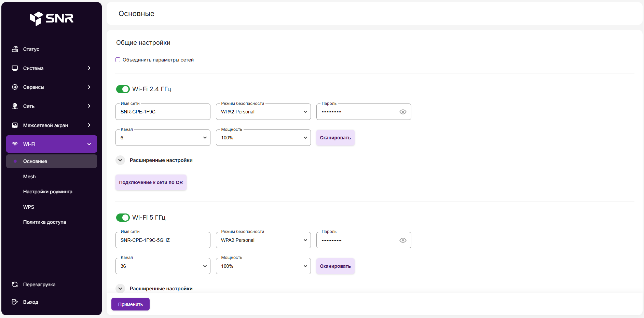Click the 5 ГГц Имя сети input field

163,240
